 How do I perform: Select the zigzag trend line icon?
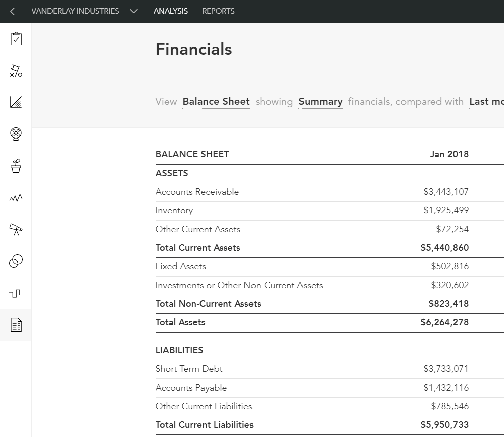pyautogui.click(x=16, y=198)
